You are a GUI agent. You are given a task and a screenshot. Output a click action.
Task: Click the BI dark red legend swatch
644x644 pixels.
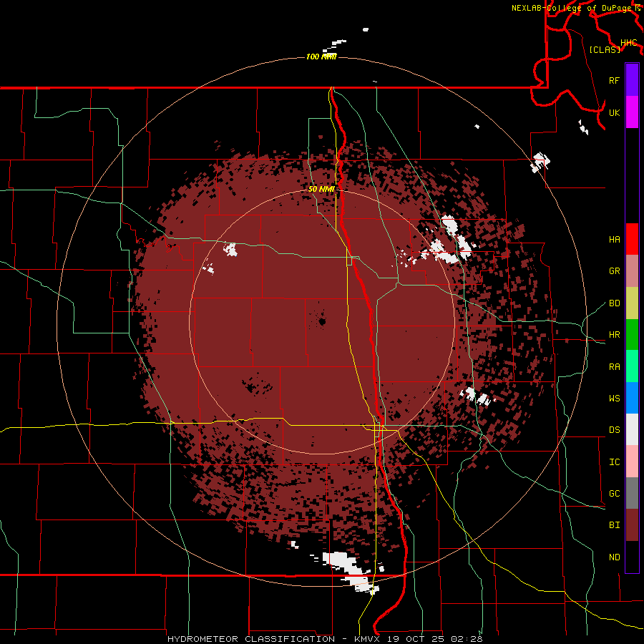(x=632, y=525)
